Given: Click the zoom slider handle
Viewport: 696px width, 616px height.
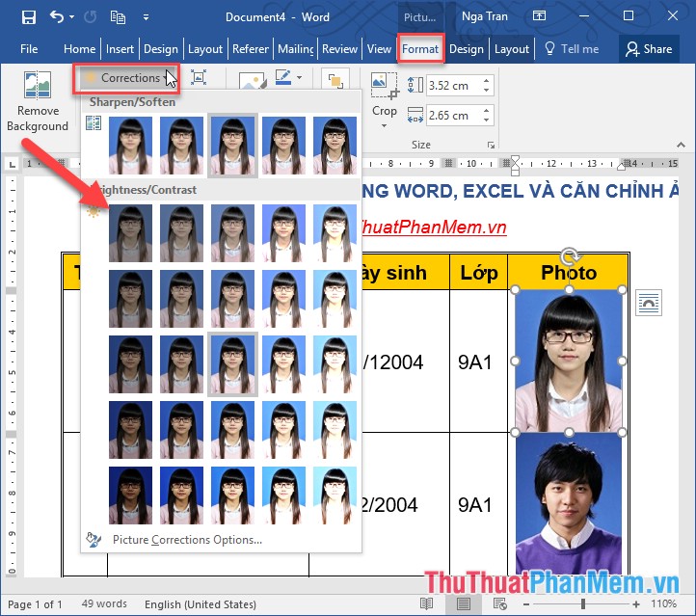Looking at the screenshot, I should (x=583, y=603).
